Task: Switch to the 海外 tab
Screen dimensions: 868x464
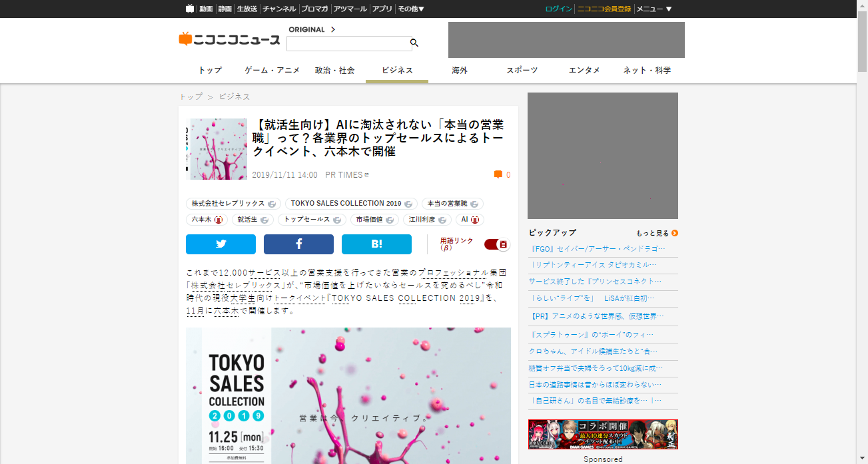Action: tap(460, 70)
